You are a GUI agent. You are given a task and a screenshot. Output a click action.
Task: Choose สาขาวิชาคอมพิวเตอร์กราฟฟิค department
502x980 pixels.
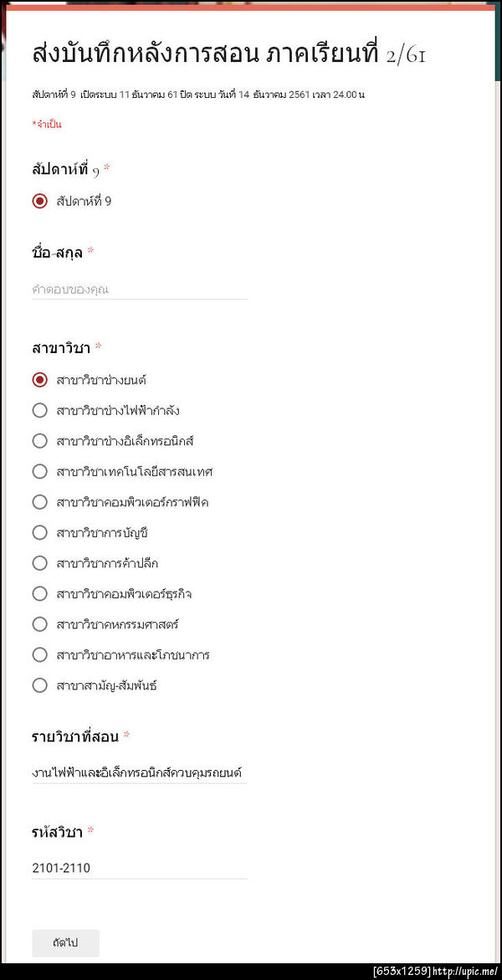coord(39,502)
